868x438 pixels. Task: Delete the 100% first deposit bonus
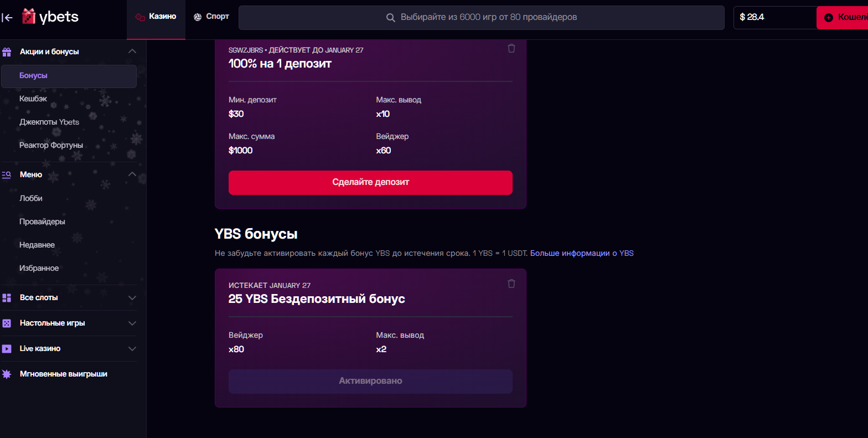coord(511,48)
